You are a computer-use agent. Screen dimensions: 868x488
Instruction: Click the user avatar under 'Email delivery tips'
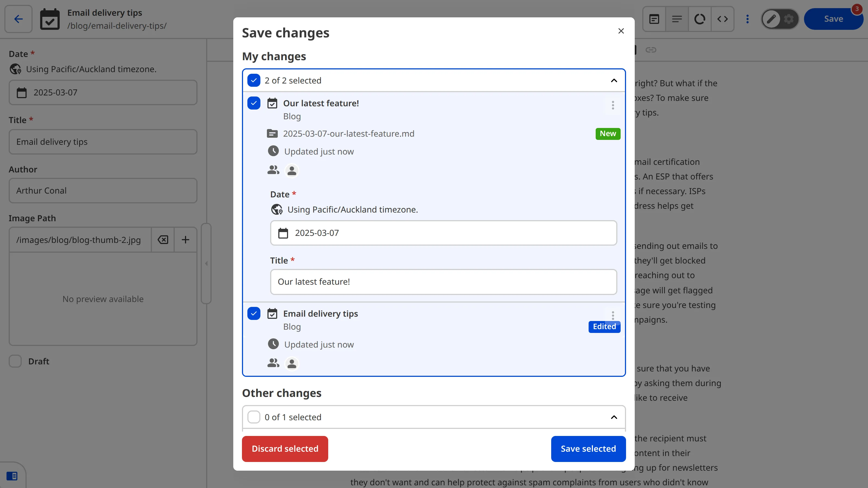coord(292,364)
